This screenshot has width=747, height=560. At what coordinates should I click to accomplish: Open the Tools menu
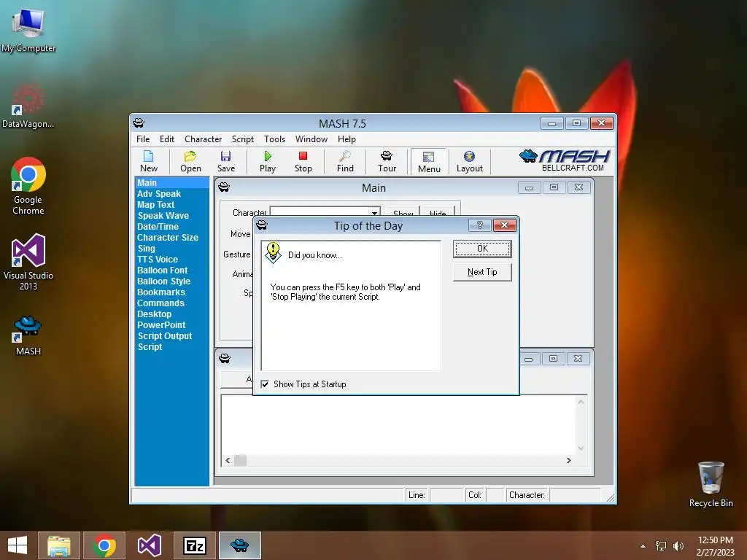click(274, 139)
